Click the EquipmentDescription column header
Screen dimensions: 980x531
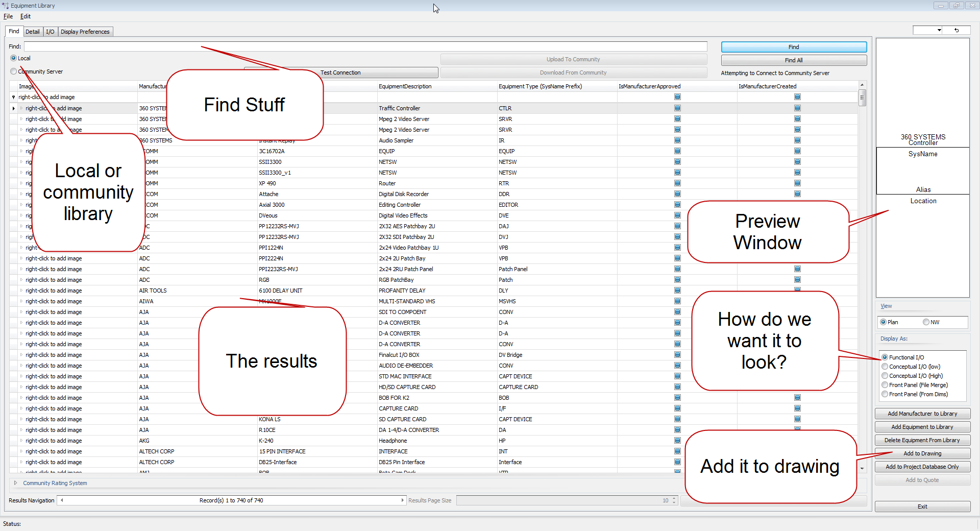pos(436,86)
